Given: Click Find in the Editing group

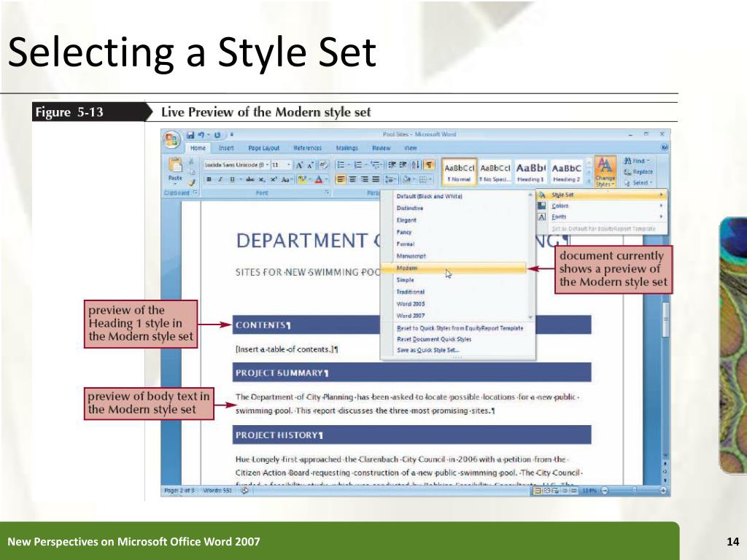Looking at the screenshot, I should pyautogui.click(x=636, y=161).
